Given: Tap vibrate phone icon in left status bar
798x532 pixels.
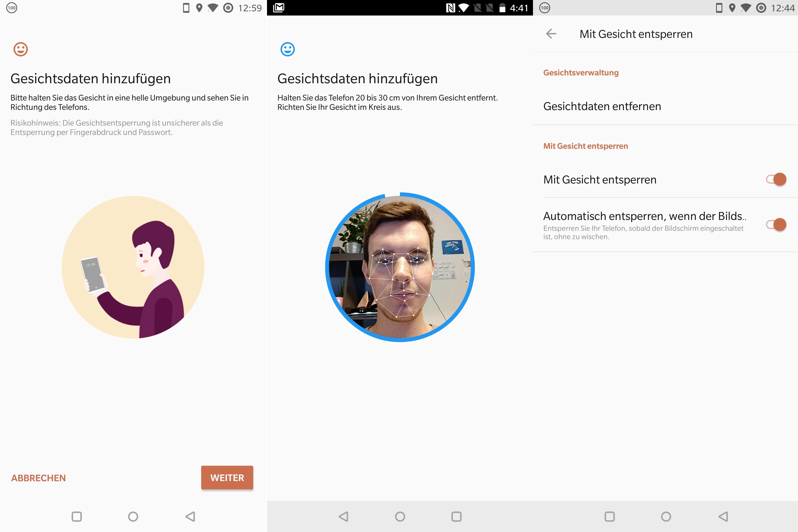Looking at the screenshot, I should 186,8.
